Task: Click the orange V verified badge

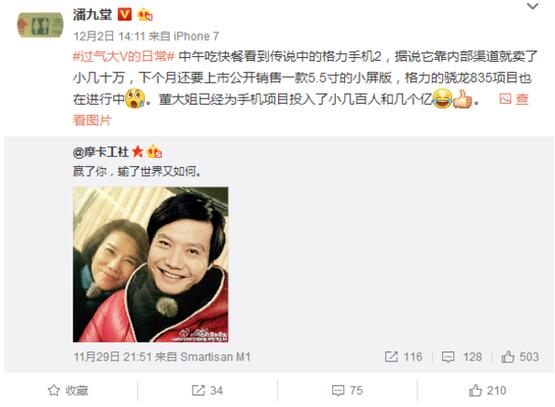Action: pos(124,15)
